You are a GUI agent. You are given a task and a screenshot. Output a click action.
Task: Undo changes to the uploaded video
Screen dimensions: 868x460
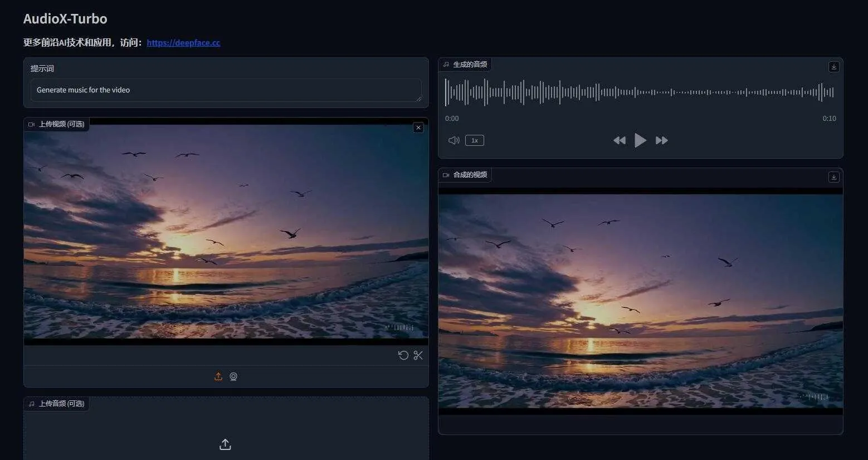pos(403,355)
